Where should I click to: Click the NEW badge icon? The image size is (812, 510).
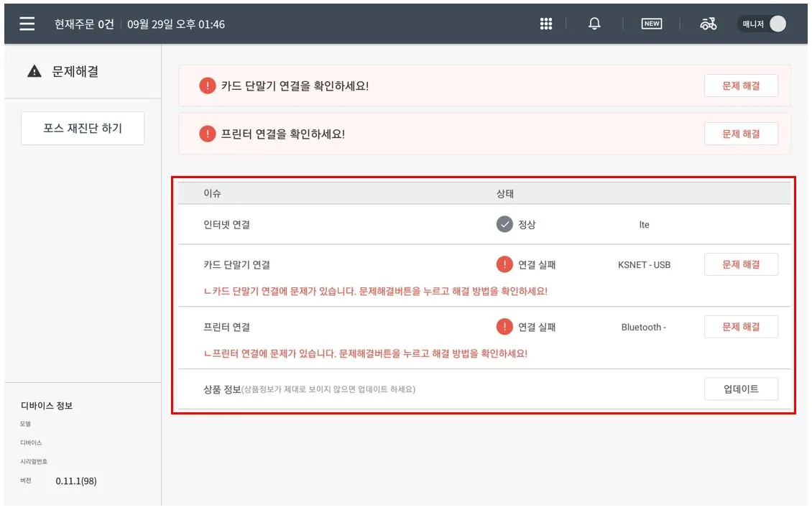(x=652, y=24)
